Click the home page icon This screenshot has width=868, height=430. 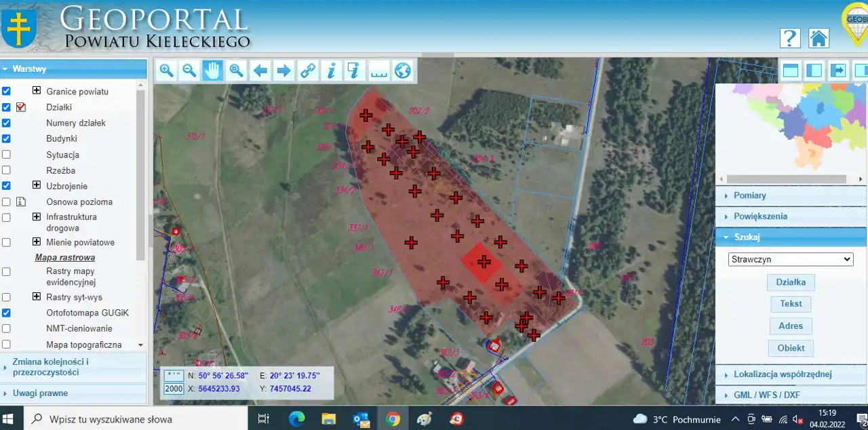(x=818, y=38)
